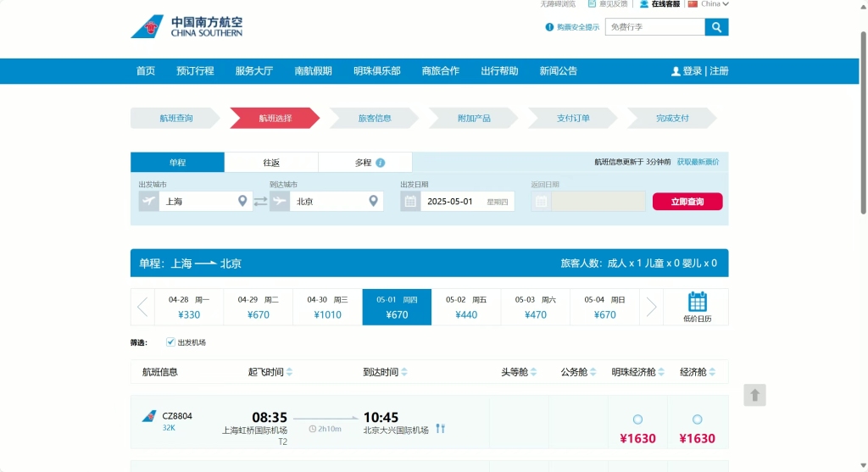Click the China Southern logo
This screenshot has height=472, width=868.
(x=186, y=27)
